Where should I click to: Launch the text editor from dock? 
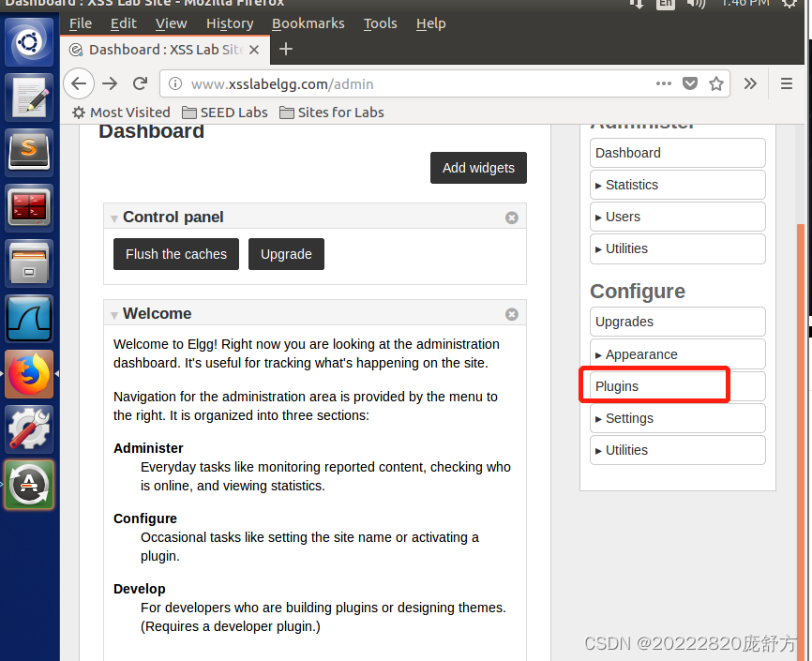(29, 97)
